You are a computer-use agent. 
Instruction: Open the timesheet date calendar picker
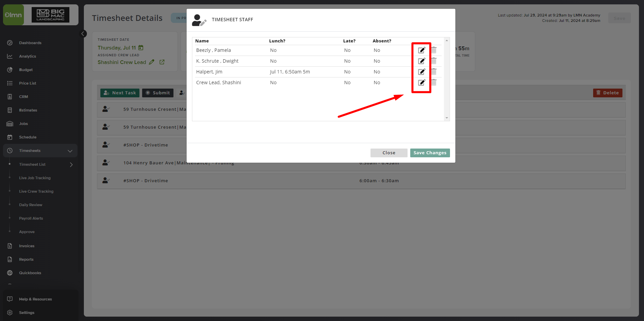tap(141, 48)
